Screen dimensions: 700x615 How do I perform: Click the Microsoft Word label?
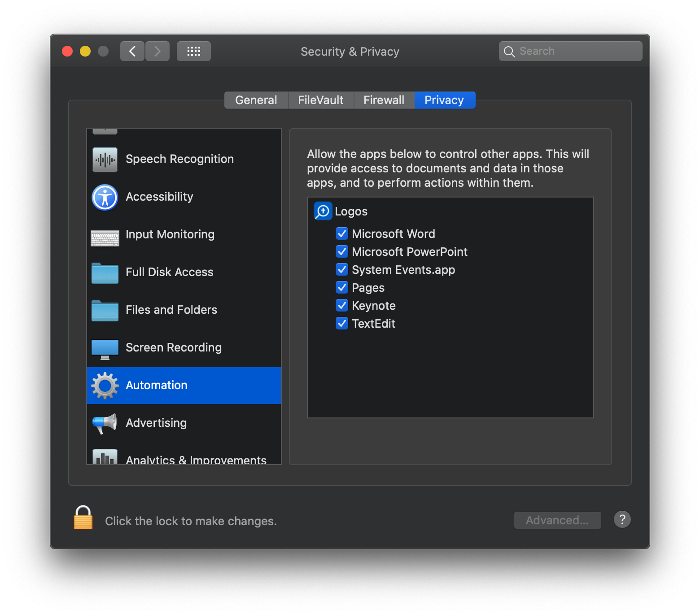(x=394, y=234)
